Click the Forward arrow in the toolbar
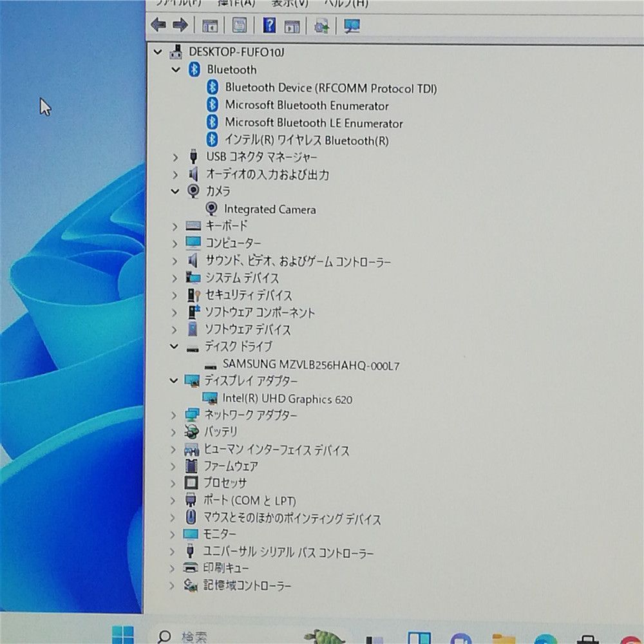This screenshot has width=644, height=644. click(x=180, y=25)
